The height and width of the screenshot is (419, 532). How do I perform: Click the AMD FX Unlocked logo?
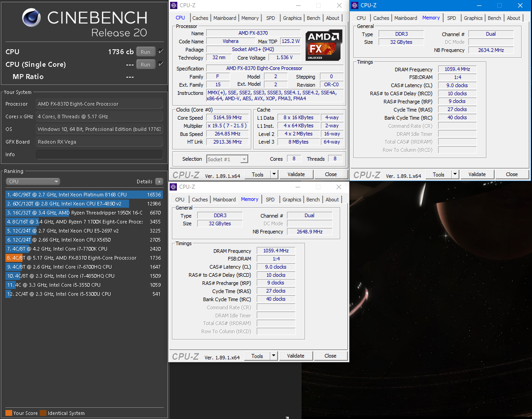click(324, 46)
